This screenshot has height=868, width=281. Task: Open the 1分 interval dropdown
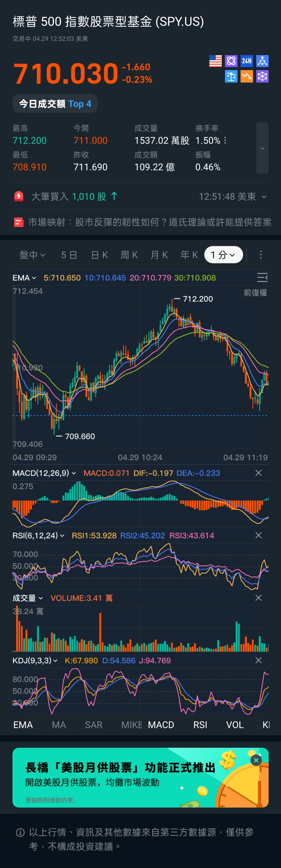coord(223,255)
